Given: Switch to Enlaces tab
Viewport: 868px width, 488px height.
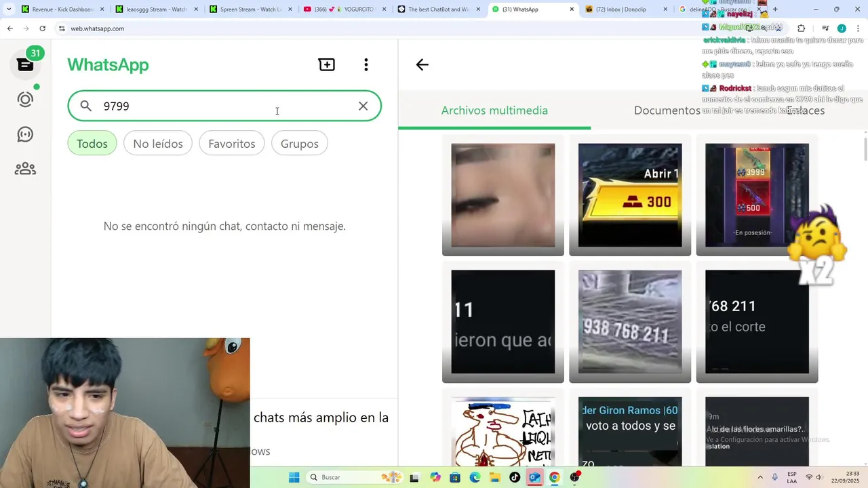Looking at the screenshot, I should 806,110.
